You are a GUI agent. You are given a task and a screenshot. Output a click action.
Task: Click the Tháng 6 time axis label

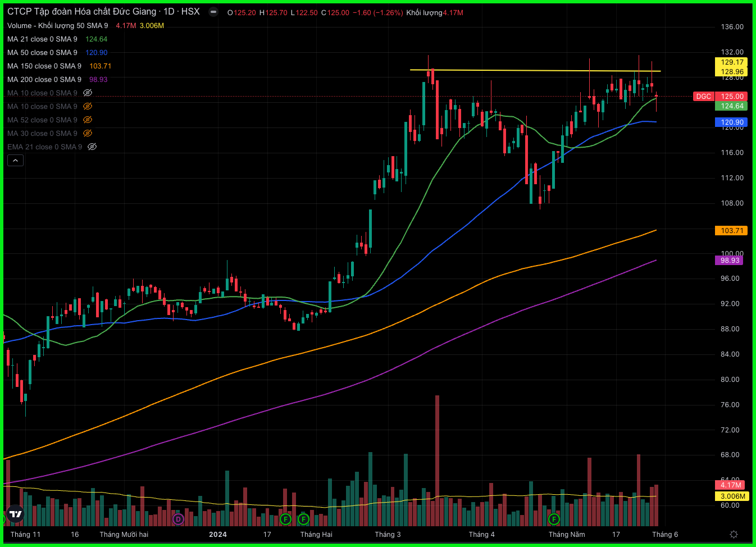665,535
